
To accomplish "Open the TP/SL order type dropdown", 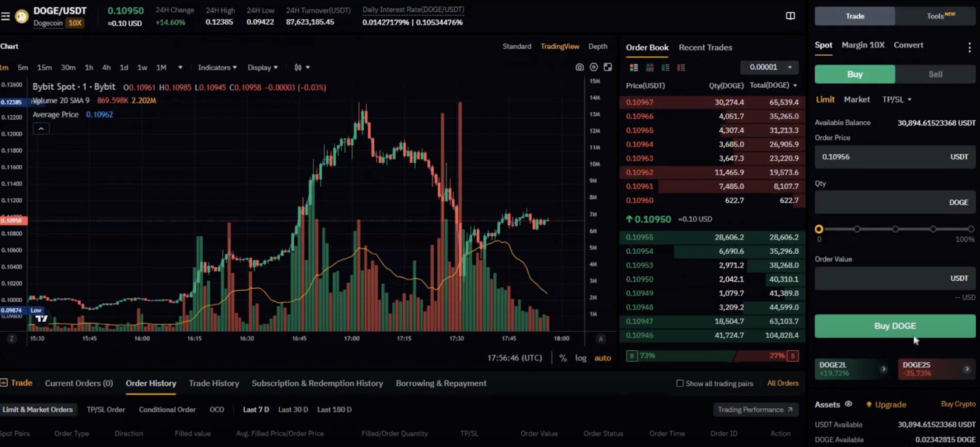I will tap(897, 100).
